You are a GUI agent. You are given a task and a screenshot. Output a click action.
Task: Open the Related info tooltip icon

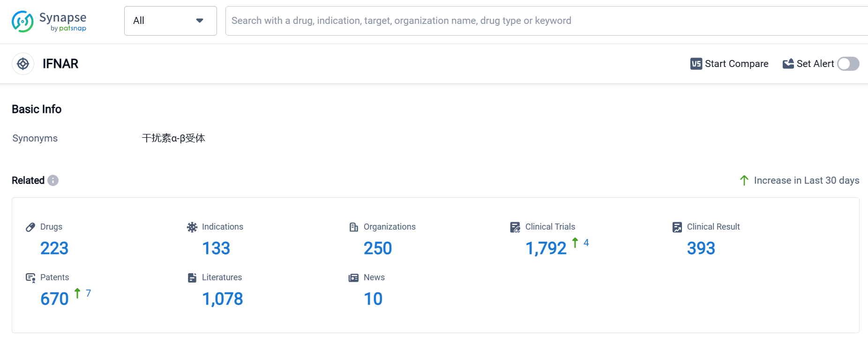53,180
